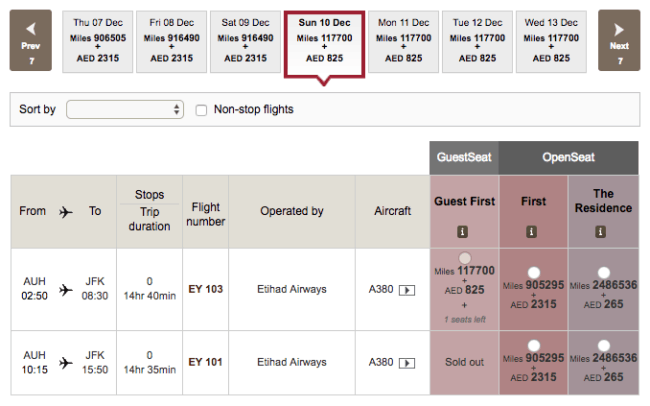Viewport: 650px width, 406px height.
Task: Select Guest First fare for EY 103
Action: pos(465,258)
